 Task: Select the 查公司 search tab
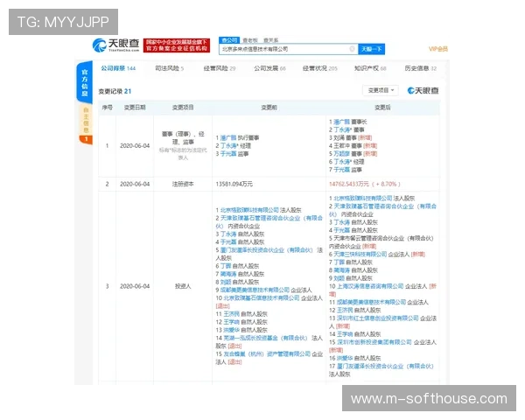pos(229,40)
